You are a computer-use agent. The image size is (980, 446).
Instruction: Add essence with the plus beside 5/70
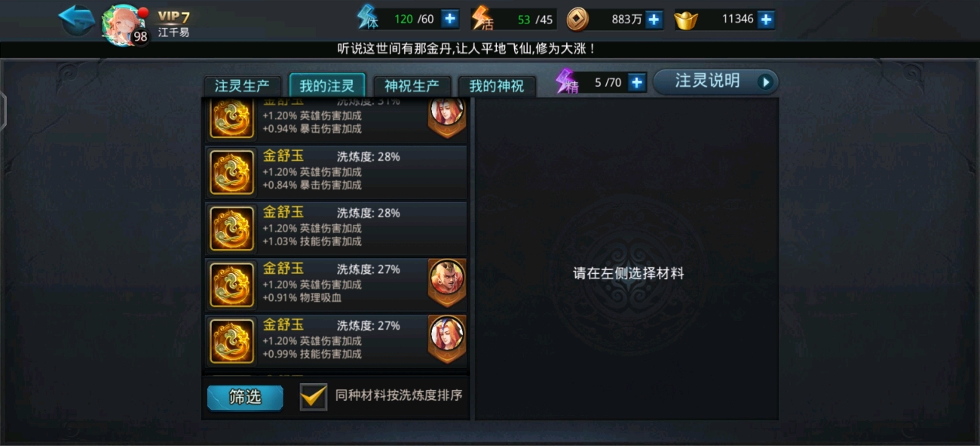pos(637,82)
